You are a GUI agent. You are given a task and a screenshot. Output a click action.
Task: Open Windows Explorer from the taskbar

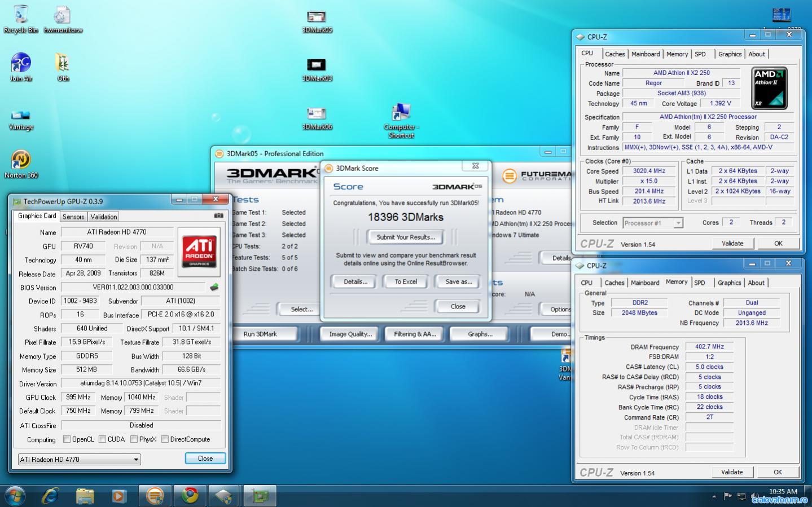[x=85, y=496]
